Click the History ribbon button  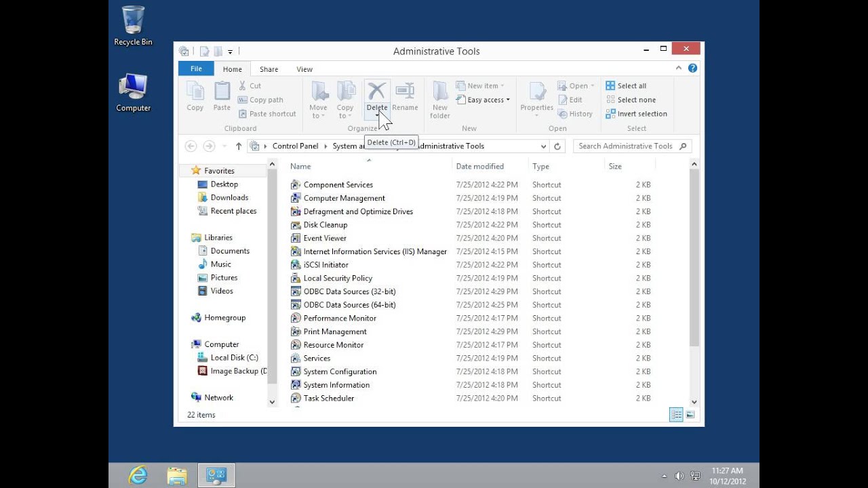575,114
